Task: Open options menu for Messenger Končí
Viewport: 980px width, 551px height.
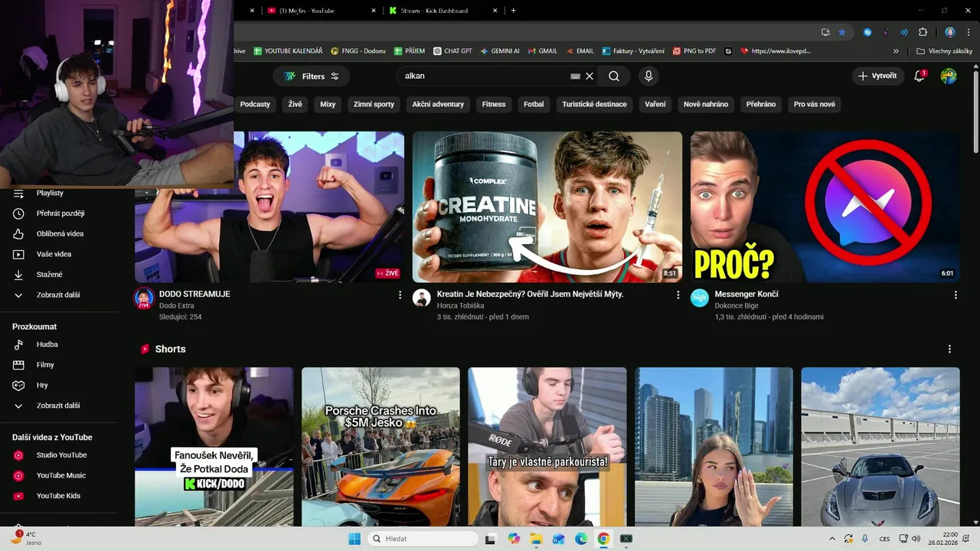Action: click(955, 295)
